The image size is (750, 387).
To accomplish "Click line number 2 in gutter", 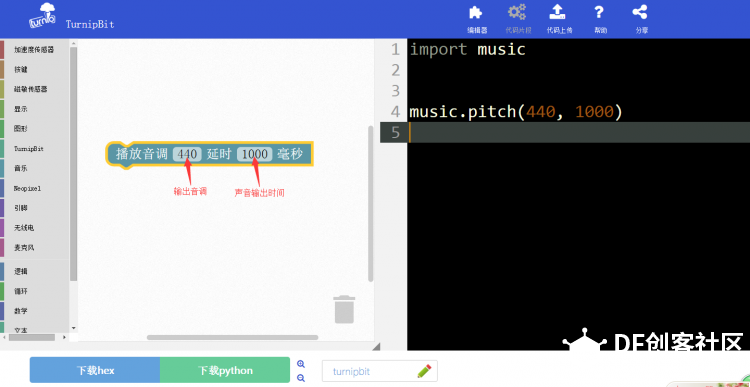I will (x=395, y=70).
